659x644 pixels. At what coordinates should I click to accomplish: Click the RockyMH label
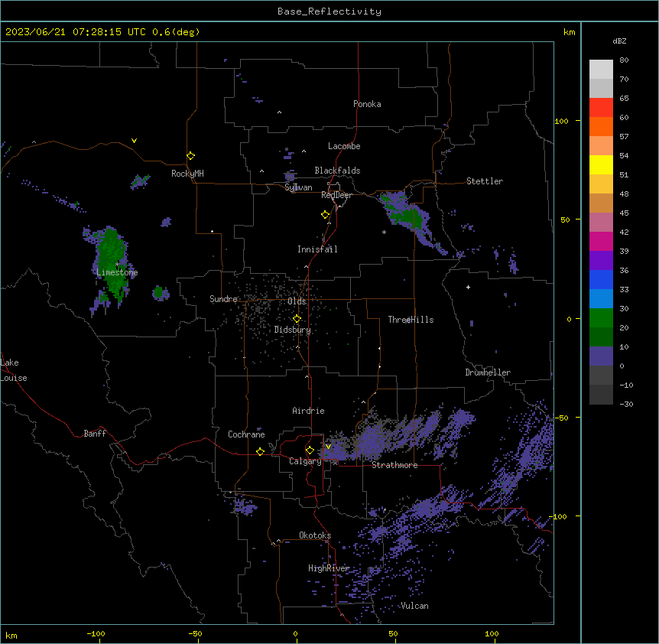coord(187,174)
